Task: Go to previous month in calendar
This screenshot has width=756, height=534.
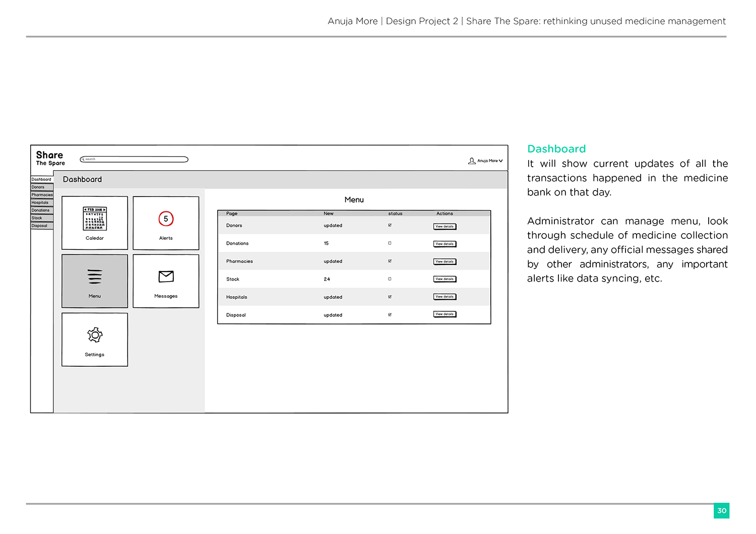Action: point(85,210)
